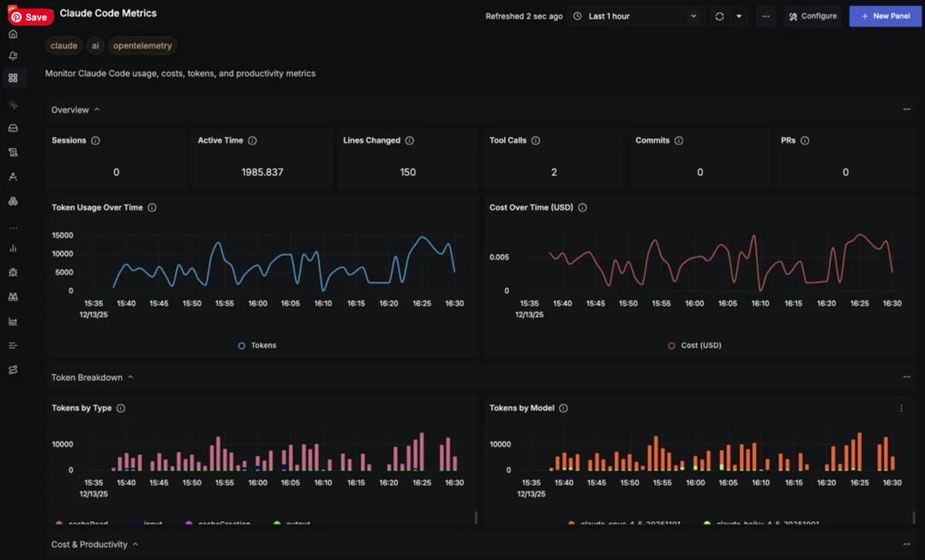Open the alerts bell icon in sidebar
The image size is (925, 560).
[x=13, y=56]
